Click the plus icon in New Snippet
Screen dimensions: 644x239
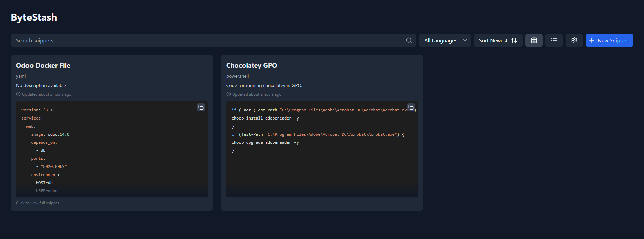coord(592,40)
